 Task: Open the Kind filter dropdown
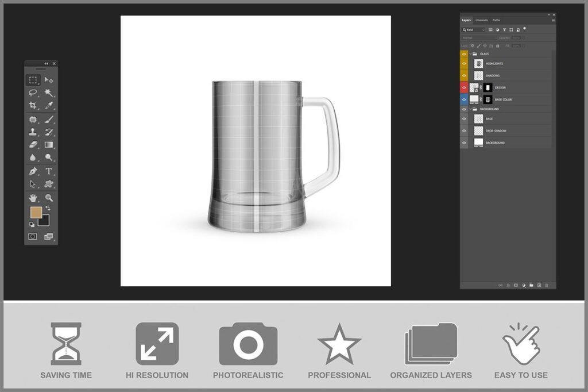pos(474,29)
